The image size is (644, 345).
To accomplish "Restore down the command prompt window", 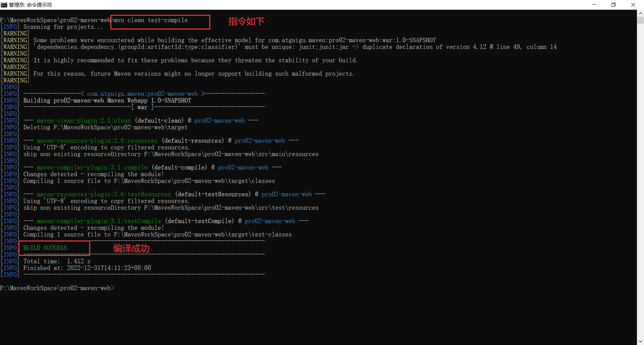I will [x=613, y=5].
